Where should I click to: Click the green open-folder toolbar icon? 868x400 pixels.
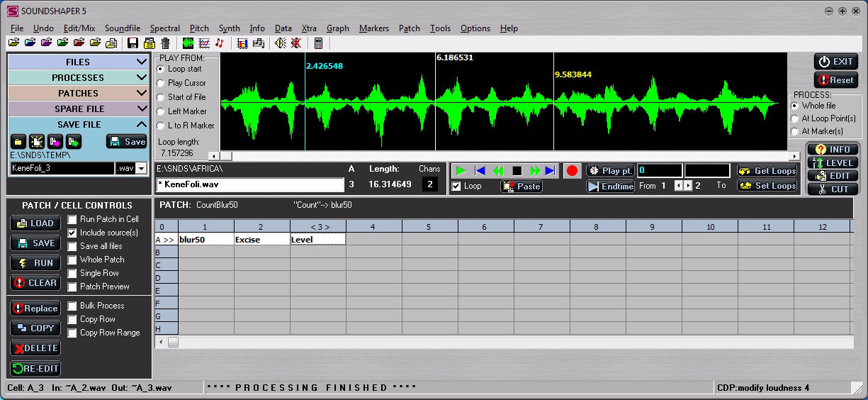62,43
